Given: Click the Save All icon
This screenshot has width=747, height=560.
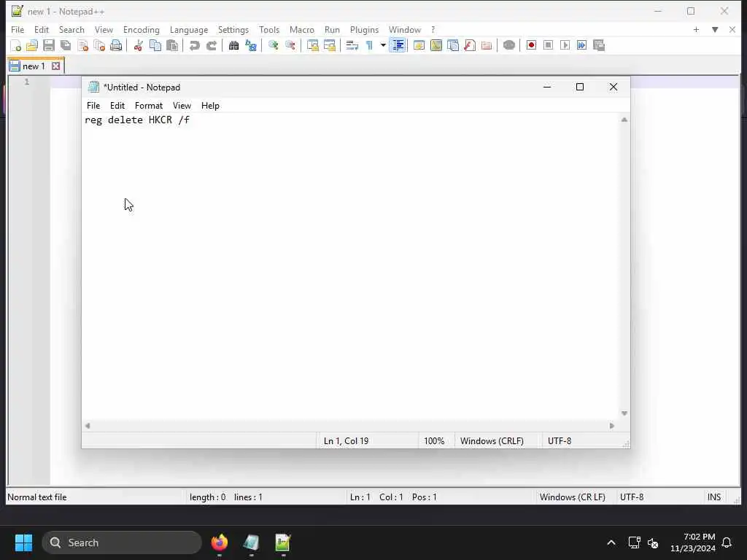Looking at the screenshot, I should pyautogui.click(x=66, y=46).
